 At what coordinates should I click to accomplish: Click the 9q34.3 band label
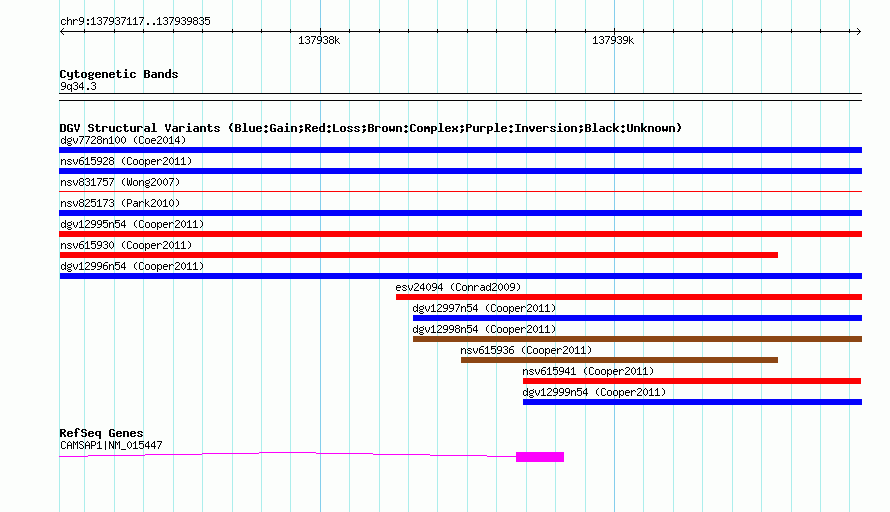pyautogui.click(x=78, y=87)
